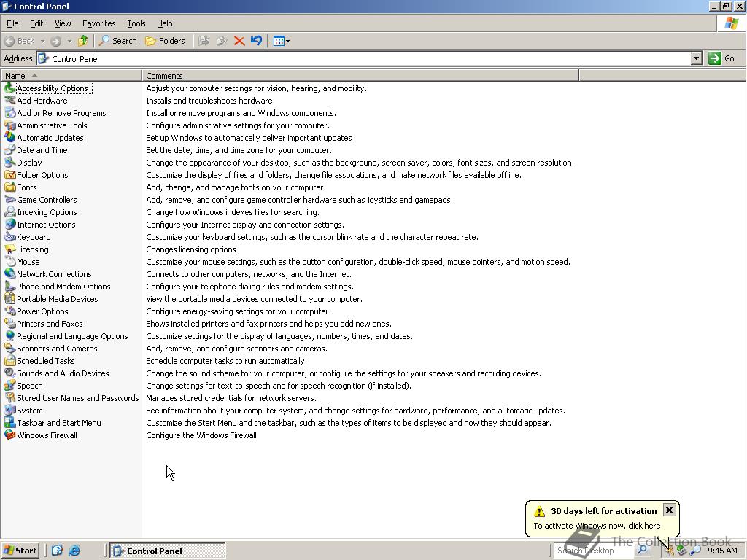
Task: Open the Views dropdown button
Action: click(282, 41)
